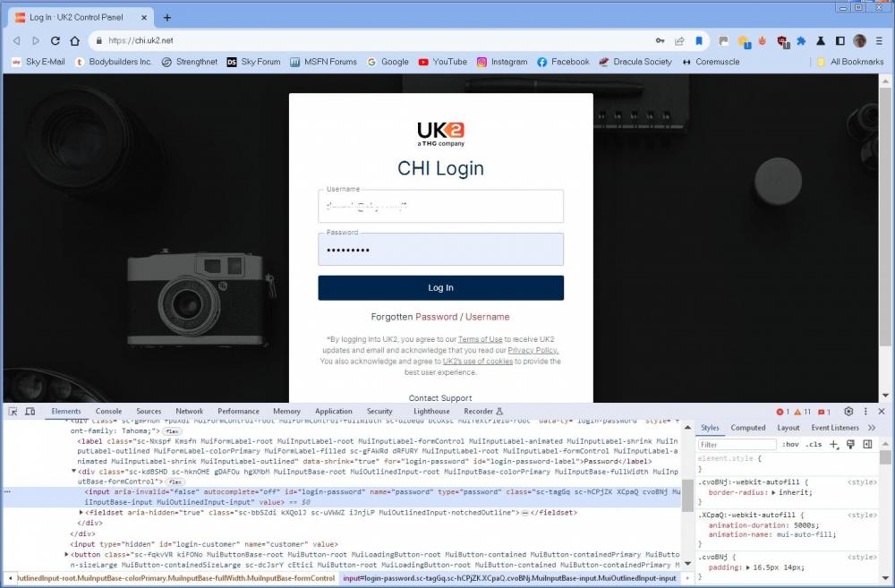Open the Network tab in DevTools

tap(189, 412)
